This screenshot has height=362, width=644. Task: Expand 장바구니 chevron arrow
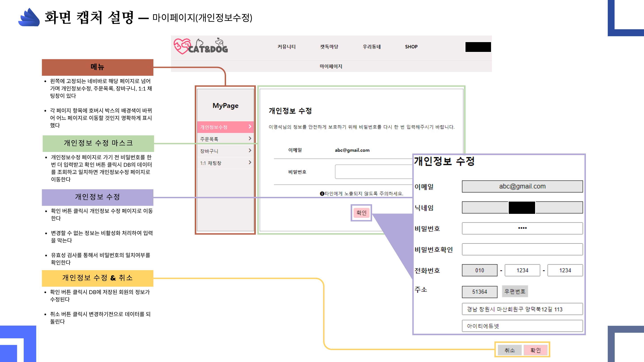[x=250, y=151]
